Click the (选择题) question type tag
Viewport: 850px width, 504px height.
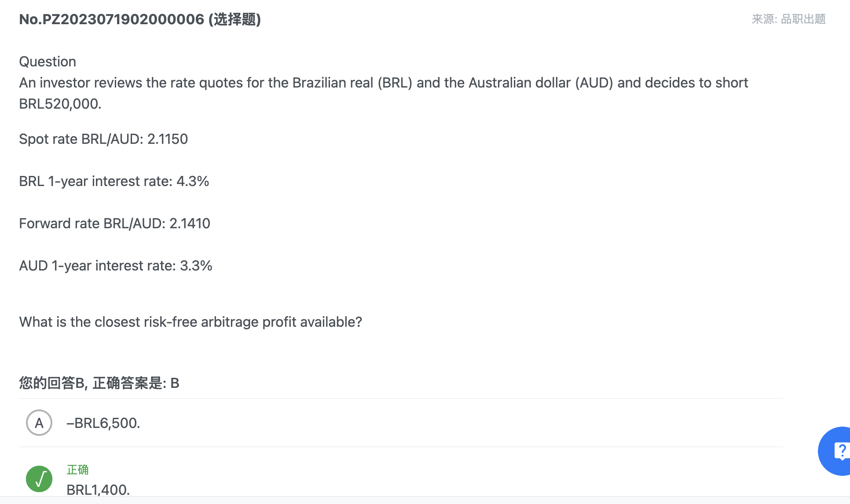coord(234,19)
